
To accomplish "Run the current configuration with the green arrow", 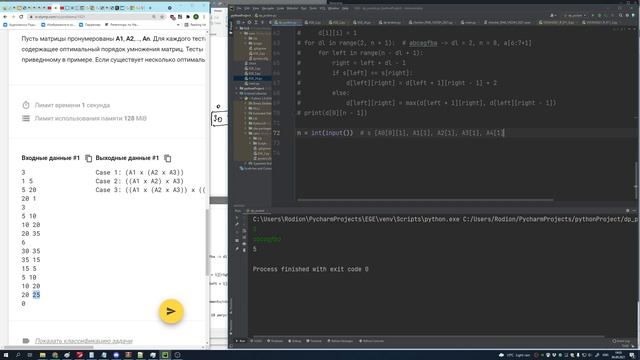I will (593, 16).
